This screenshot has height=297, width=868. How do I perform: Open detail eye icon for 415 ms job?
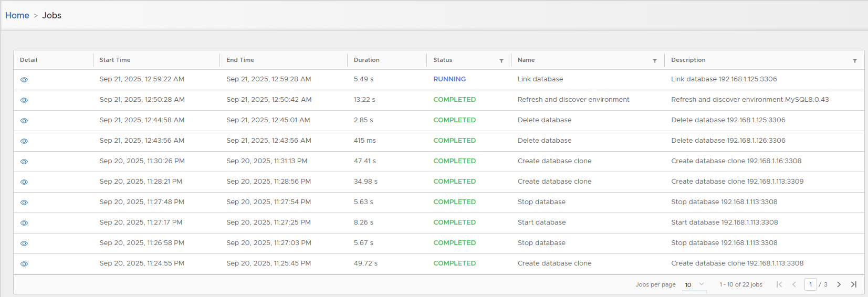[24, 141]
